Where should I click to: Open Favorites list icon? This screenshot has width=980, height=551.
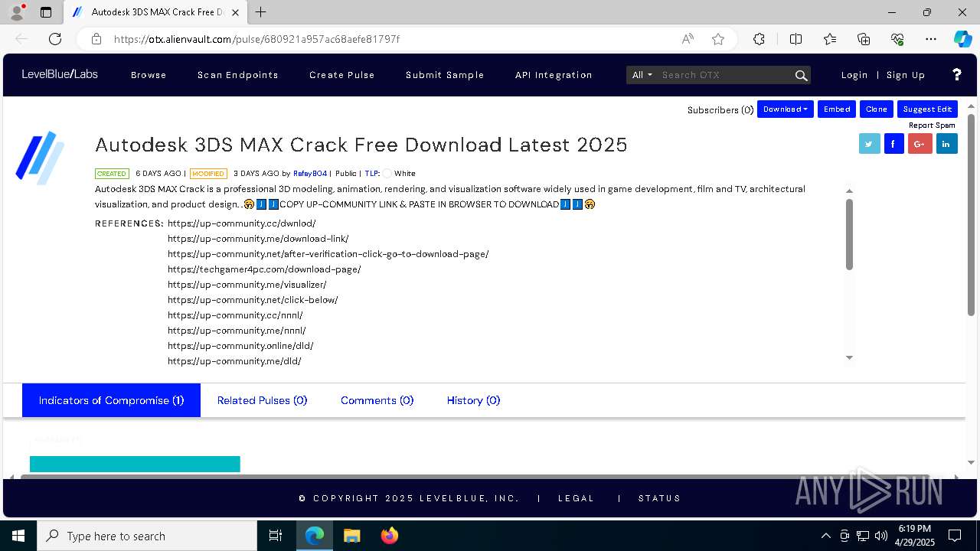pyautogui.click(x=830, y=39)
